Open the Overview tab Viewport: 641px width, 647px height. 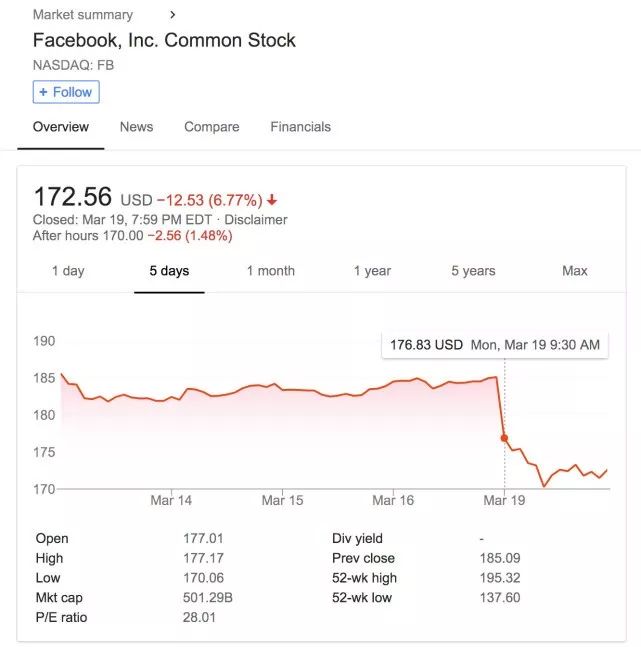pos(61,127)
